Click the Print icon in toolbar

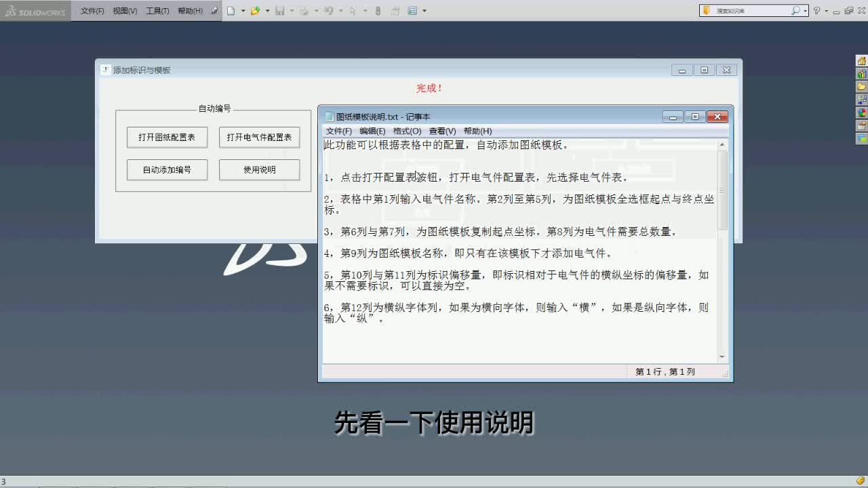pyautogui.click(x=304, y=11)
